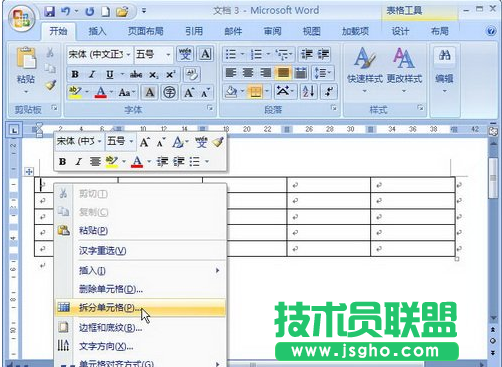Undo last action in quick access toolbar
This screenshot has height=367, width=502.
point(65,12)
